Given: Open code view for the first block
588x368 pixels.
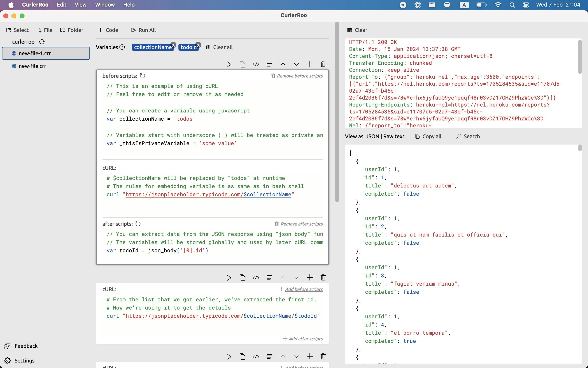Looking at the screenshot, I should pyautogui.click(x=256, y=64).
